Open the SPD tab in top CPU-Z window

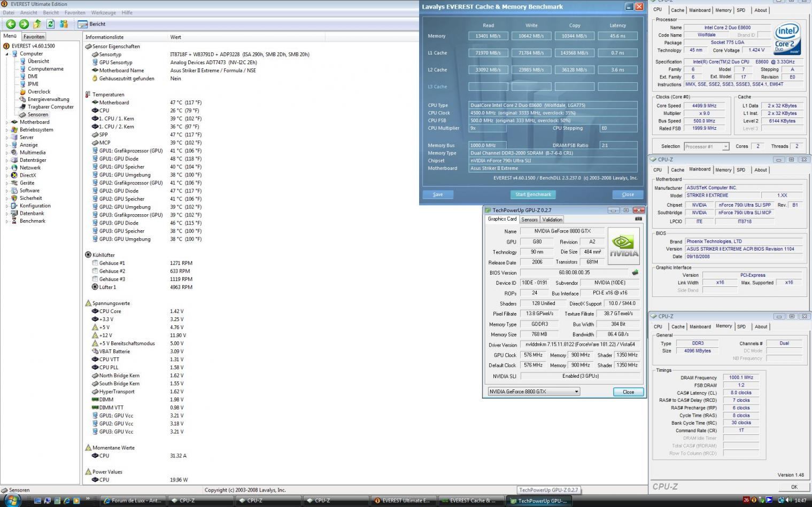[x=740, y=10]
